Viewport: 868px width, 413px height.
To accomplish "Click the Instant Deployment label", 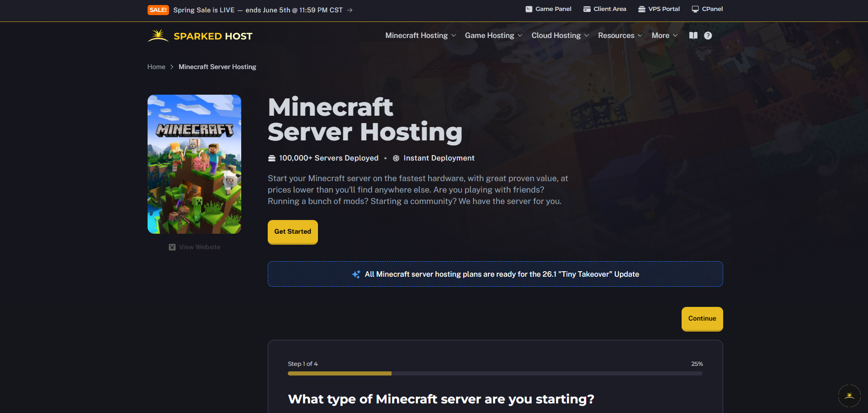I will pos(439,158).
